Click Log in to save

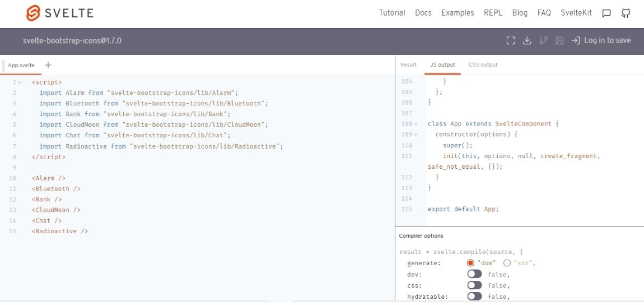601,40
